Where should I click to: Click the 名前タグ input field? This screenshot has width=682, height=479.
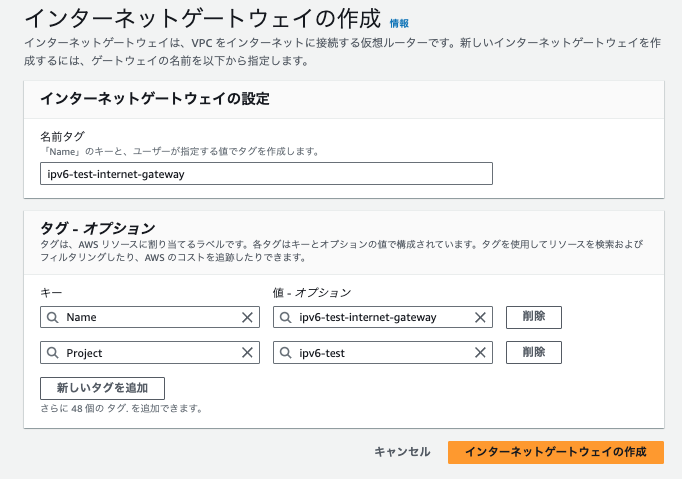point(266,174)
